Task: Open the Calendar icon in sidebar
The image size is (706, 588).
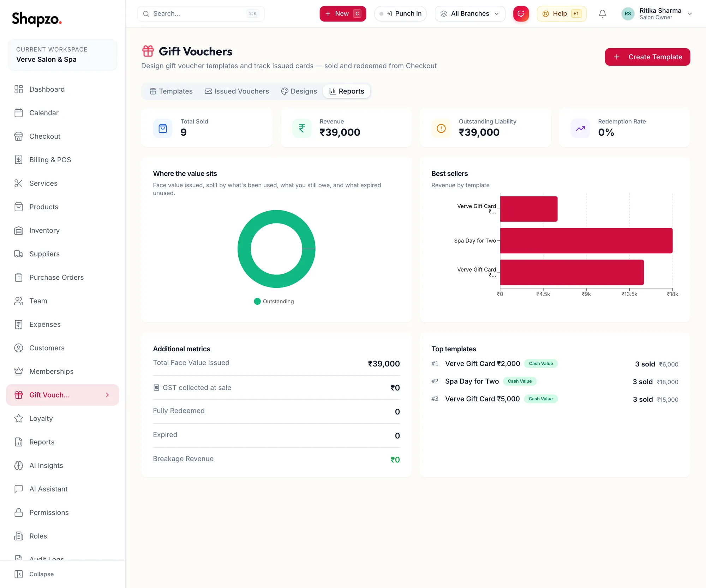Action: coord(18,113)
